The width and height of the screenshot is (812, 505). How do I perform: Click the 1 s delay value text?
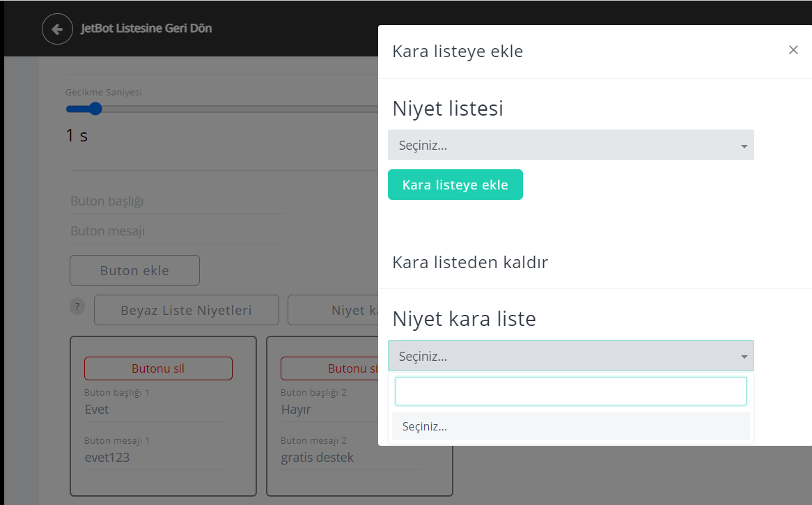pyautogui.click(x=77, y=136)
